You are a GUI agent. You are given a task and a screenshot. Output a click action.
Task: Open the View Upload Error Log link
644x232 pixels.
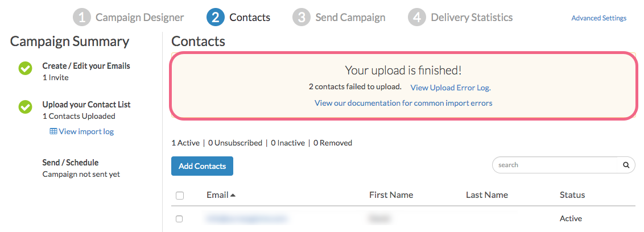(x=450, y=88)
